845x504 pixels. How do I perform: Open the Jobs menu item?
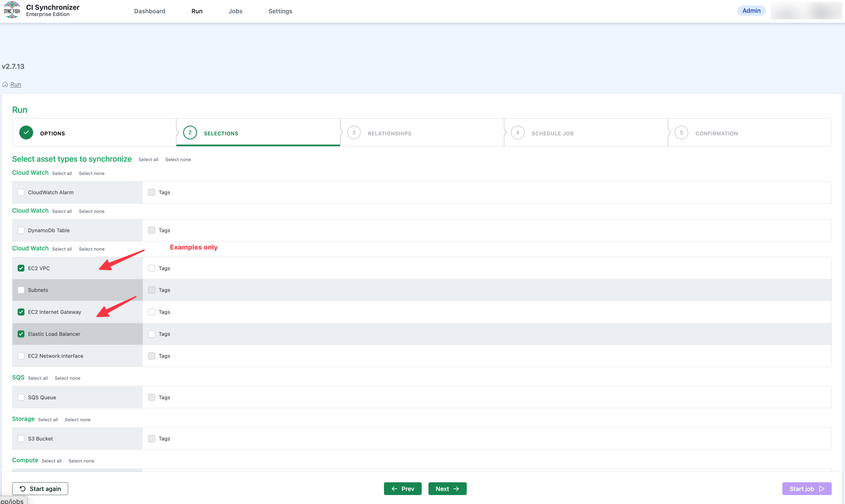coord(235,11)
